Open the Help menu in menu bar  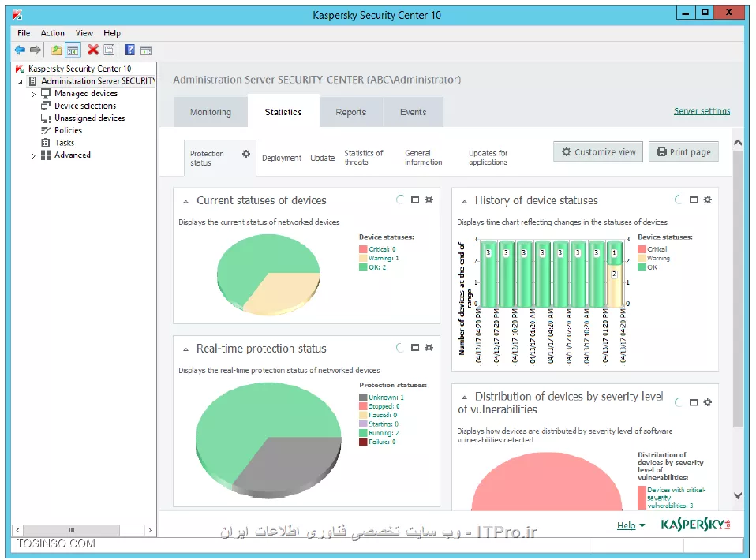click(x=112, y=33)
